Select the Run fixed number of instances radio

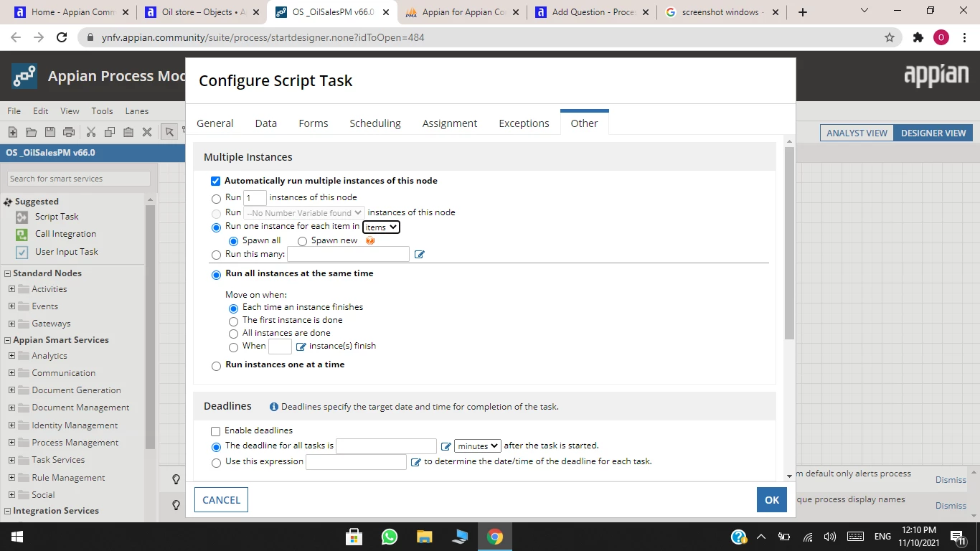217,199
